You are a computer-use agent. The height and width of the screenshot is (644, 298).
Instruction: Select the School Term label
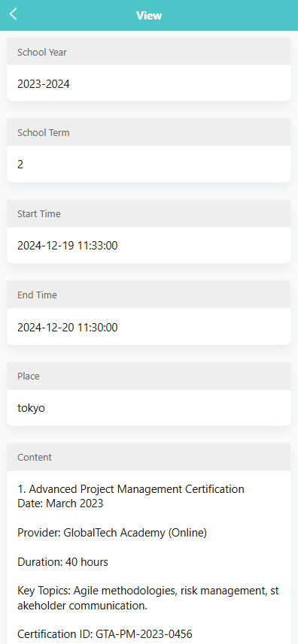[x=44, y=133]
